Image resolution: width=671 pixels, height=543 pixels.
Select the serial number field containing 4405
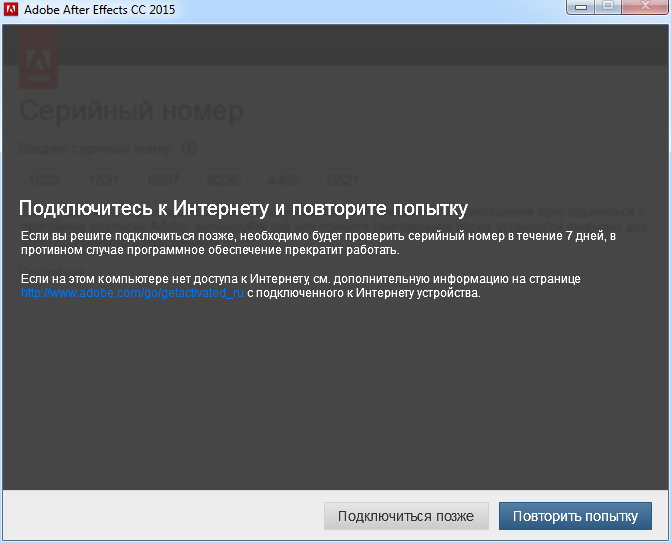click(284, 181)
